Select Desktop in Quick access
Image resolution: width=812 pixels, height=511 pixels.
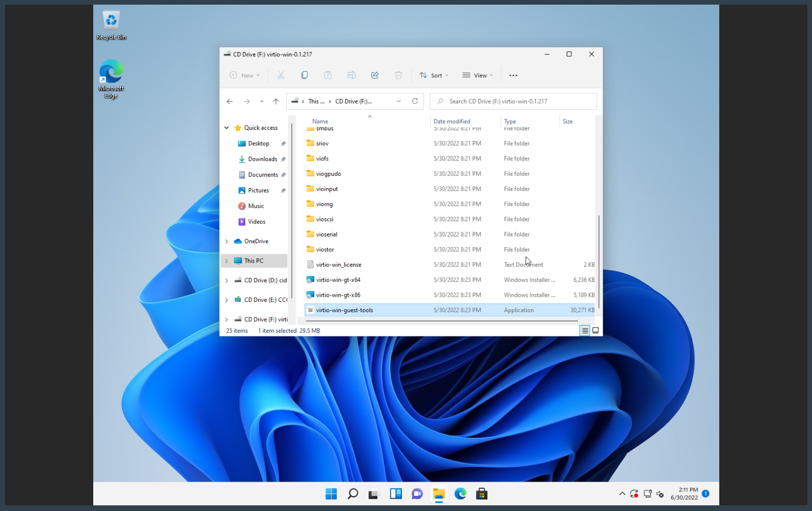pyautogui.click(x=258, y=144)
